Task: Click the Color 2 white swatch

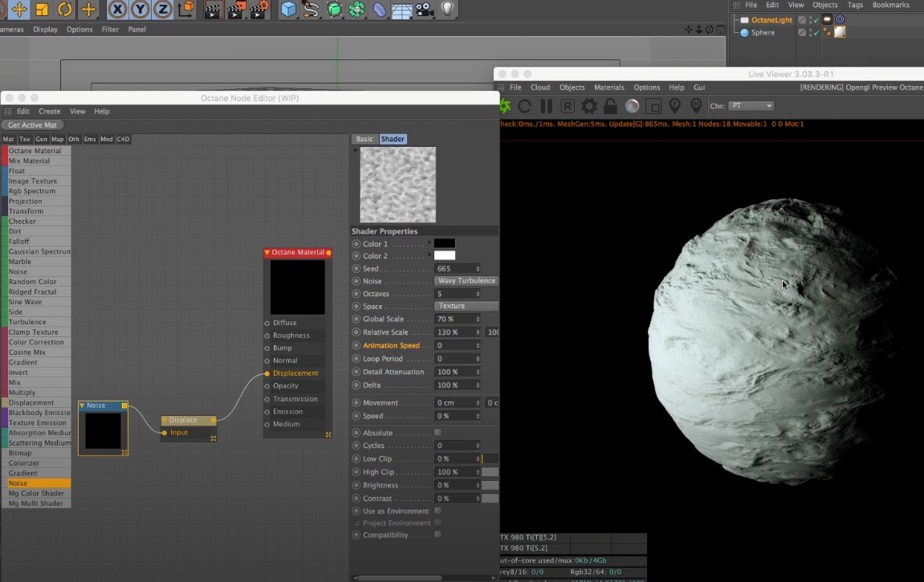Action: (444, 255)
